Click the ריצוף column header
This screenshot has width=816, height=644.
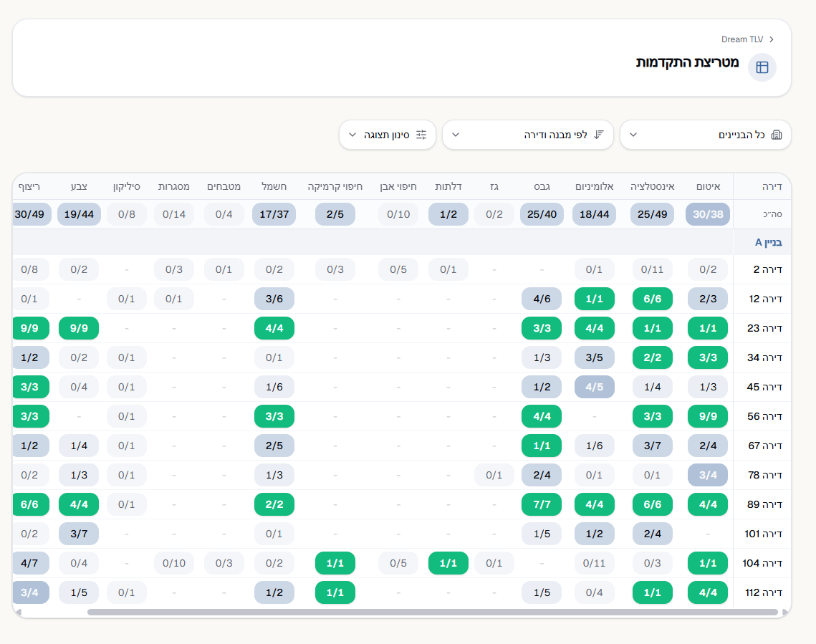29,187
